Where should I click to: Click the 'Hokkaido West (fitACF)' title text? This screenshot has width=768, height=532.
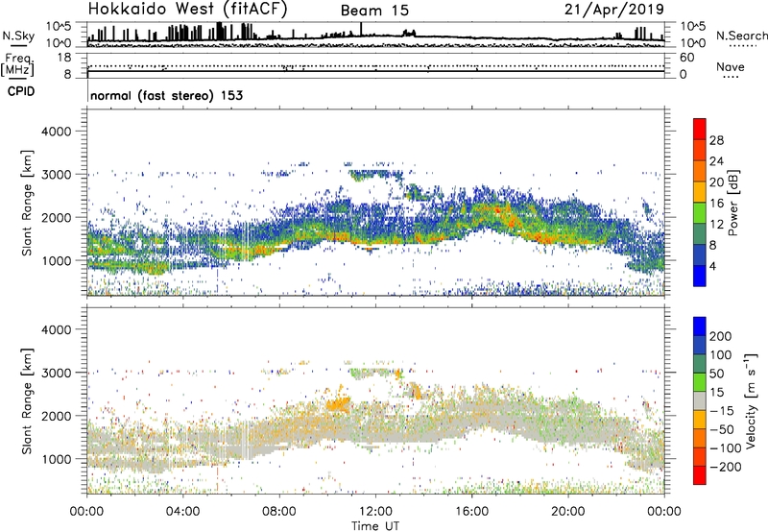[187, 10]
